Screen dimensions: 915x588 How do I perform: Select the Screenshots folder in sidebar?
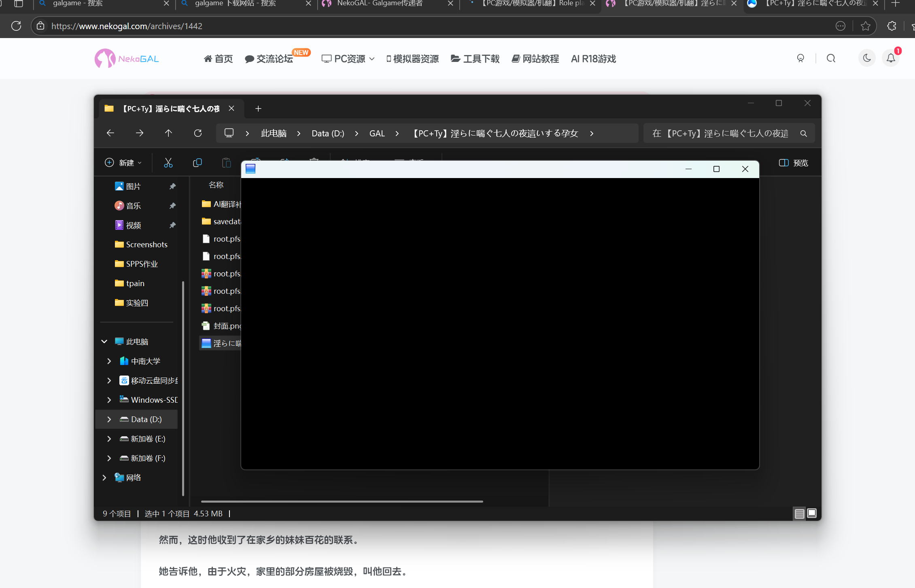pos(146,244)
